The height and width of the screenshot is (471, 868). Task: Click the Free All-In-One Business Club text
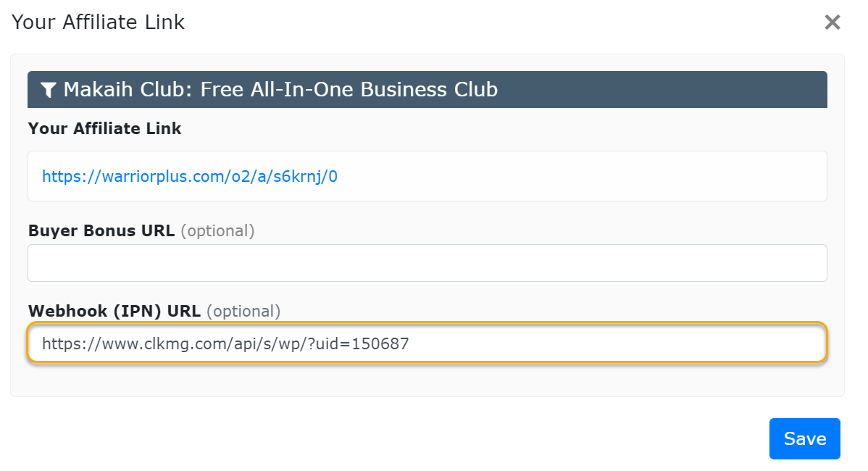349,90
